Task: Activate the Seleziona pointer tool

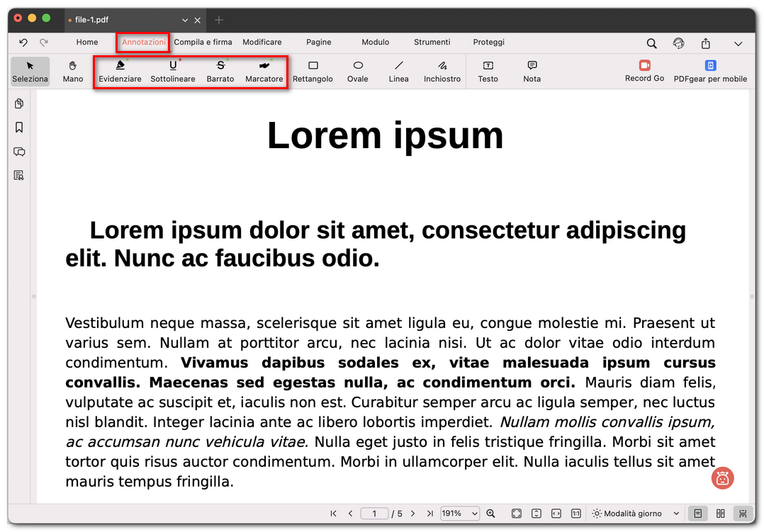Action: point(30,72)
